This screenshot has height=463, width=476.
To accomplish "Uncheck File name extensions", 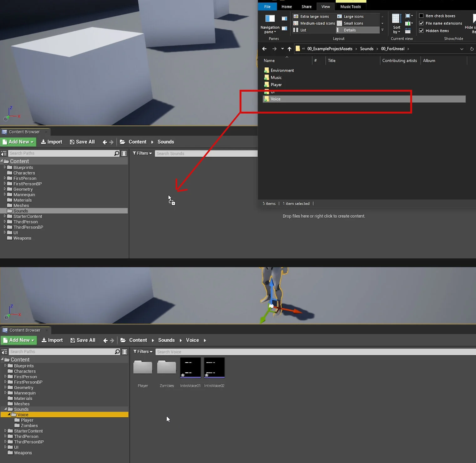I will [x=421, y=23].
